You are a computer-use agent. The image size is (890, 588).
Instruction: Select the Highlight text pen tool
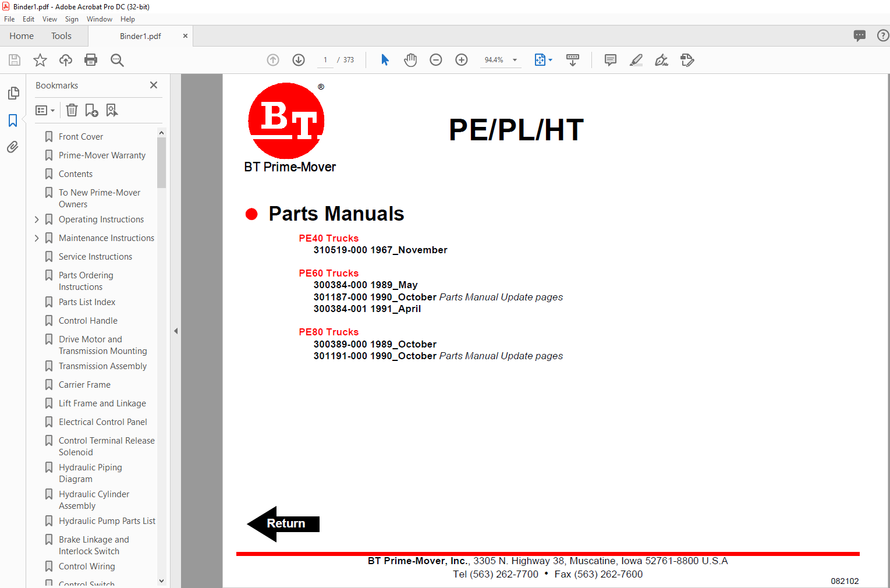tap(636, 60)
